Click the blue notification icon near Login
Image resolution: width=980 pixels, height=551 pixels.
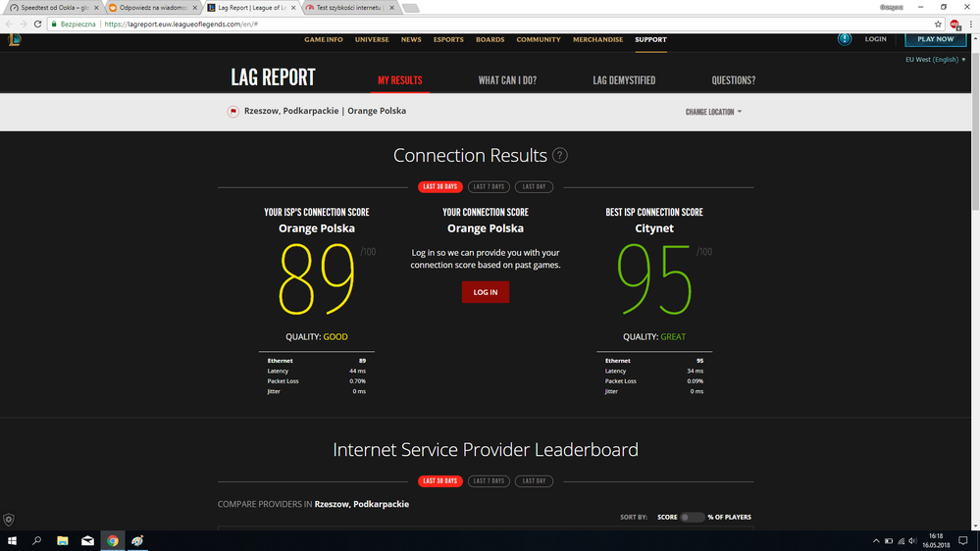click(x=845, y=39)
